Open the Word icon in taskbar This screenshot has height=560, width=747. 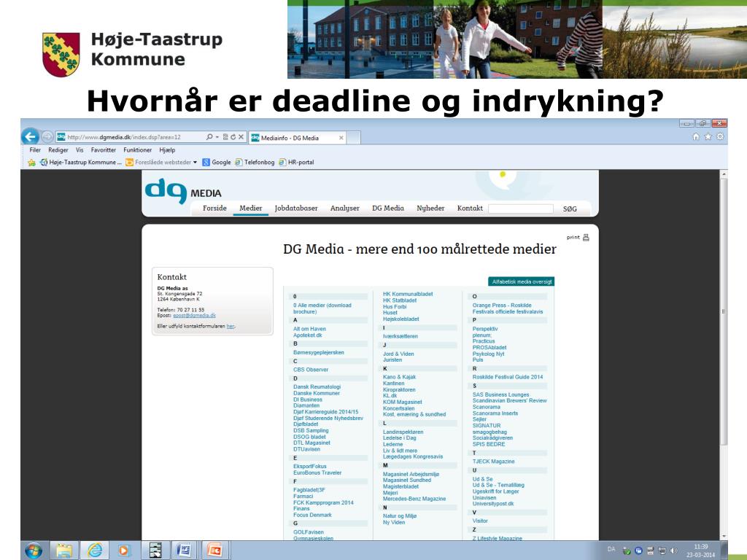point(183,551)
